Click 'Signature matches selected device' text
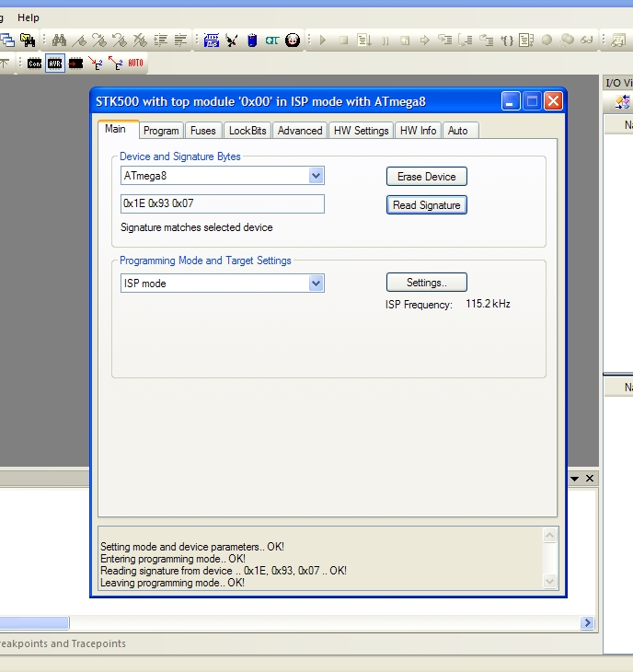Viewport: 633px width, 672px height. tap(197, 227)
